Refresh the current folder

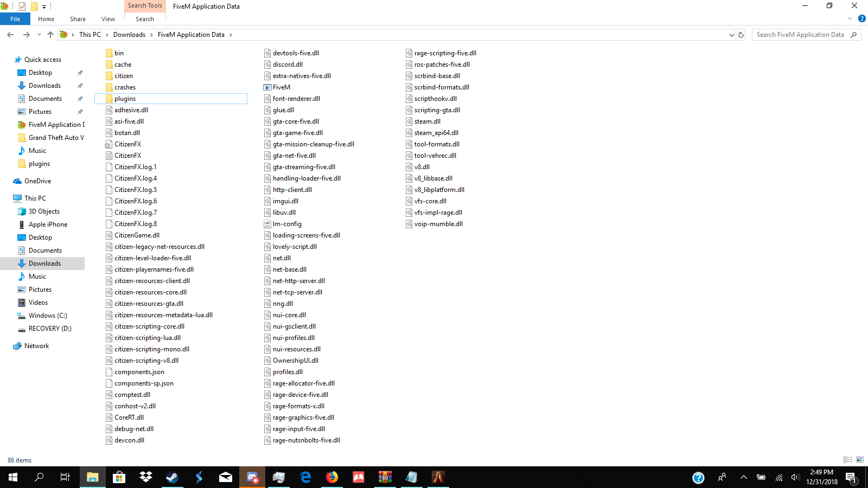[x=741, y=35]
